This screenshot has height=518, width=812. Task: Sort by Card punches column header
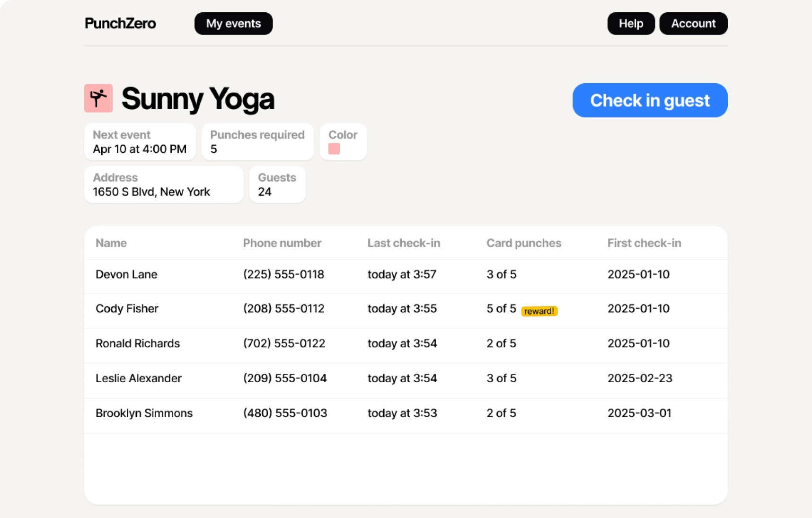click(x=524, y=243)
